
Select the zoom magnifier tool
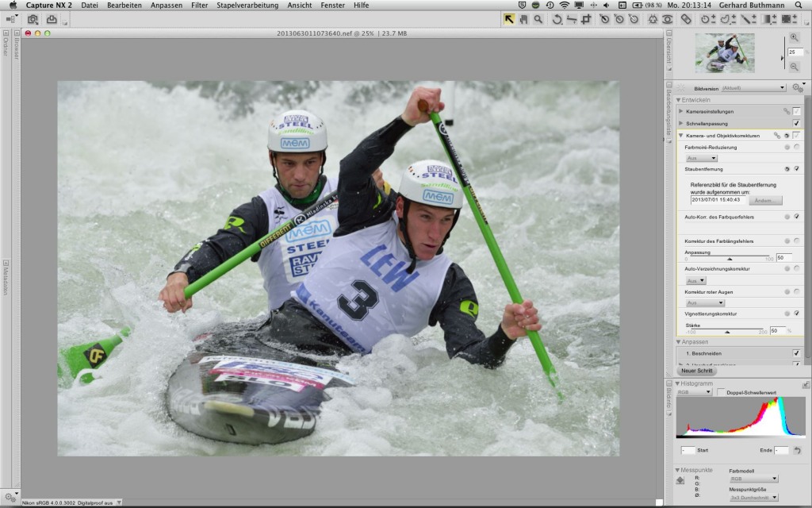point(538,19)
